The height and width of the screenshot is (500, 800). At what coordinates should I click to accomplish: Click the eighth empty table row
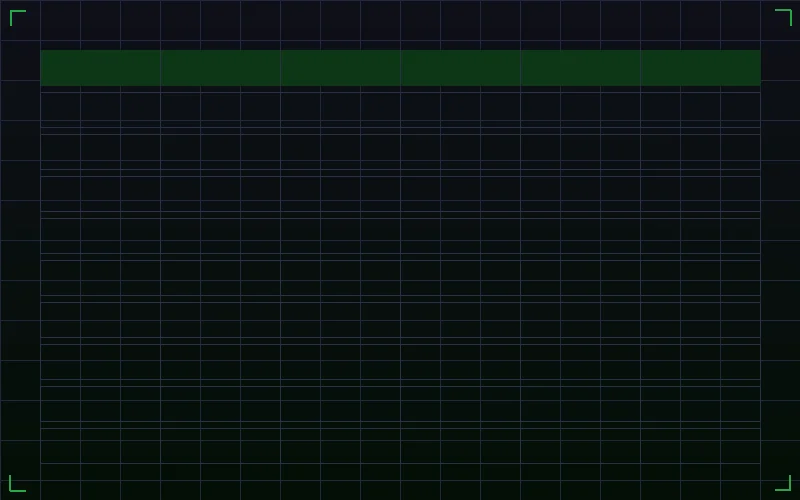coord(400,404)
